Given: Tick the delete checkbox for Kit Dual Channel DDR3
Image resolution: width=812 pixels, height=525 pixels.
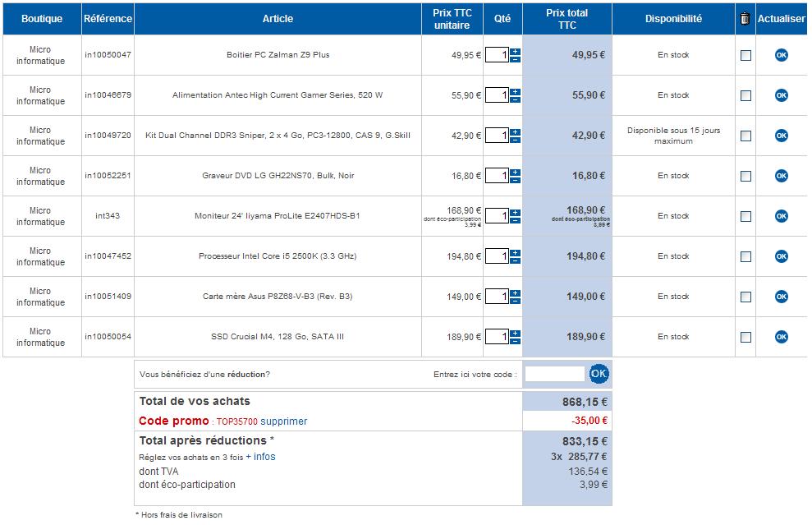Looking at the screenshot, I should 745,136.
